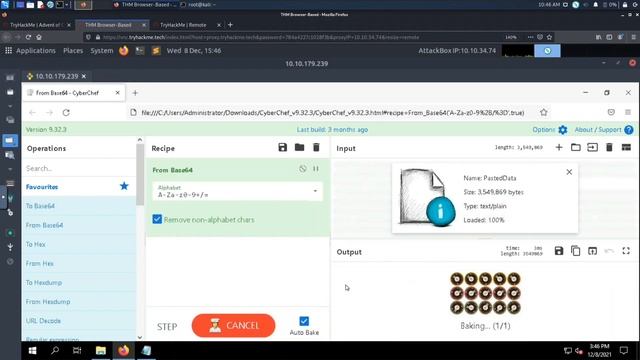Open a new browser tab beside CyberChef
The height and width of the screenshot is (360, 640).
click(135, 93)
